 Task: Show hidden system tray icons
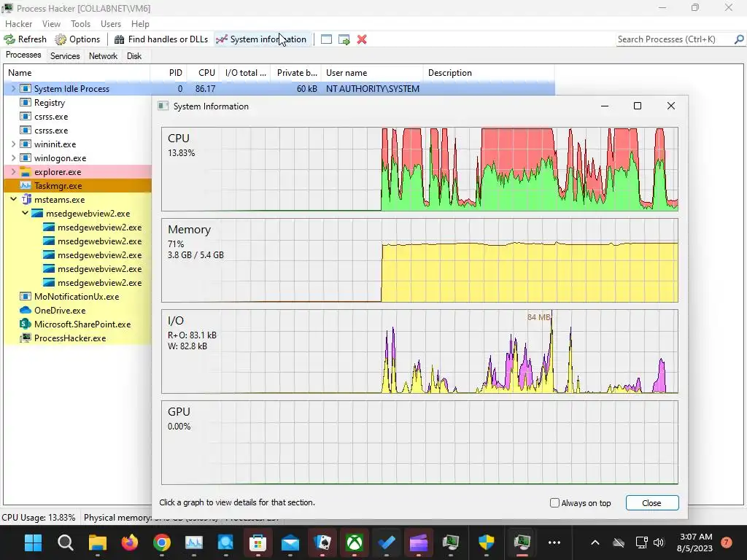[595, 542]
